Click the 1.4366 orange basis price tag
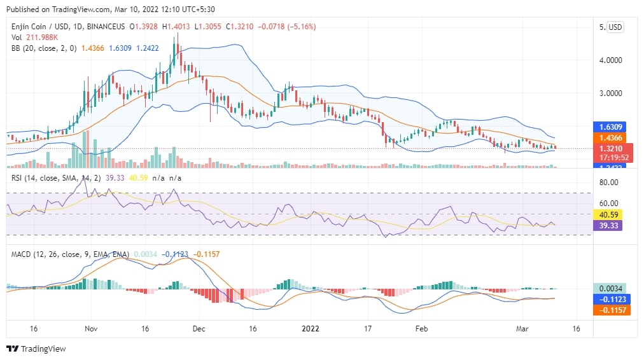Screen dimensions: 644x360 [610, 138]
